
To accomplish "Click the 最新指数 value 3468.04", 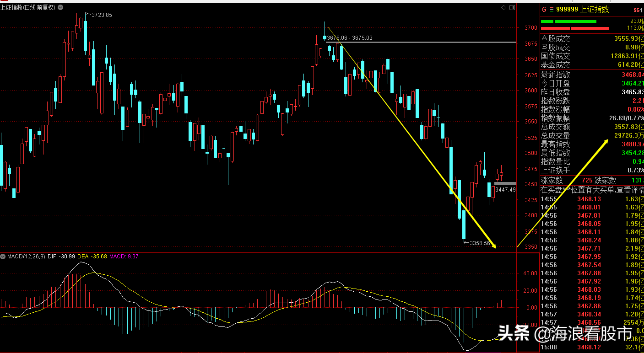I will (x=633, y=75).
